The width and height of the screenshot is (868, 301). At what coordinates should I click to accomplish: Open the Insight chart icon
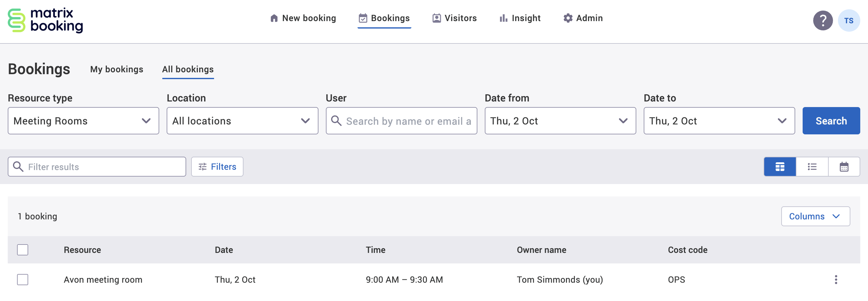[503, 18]
